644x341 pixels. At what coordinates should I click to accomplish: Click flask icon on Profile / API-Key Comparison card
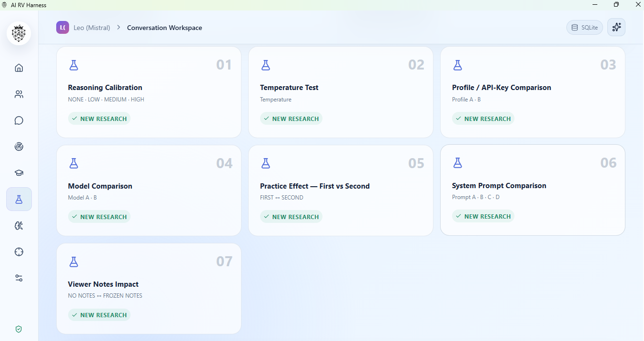[458, 65]
